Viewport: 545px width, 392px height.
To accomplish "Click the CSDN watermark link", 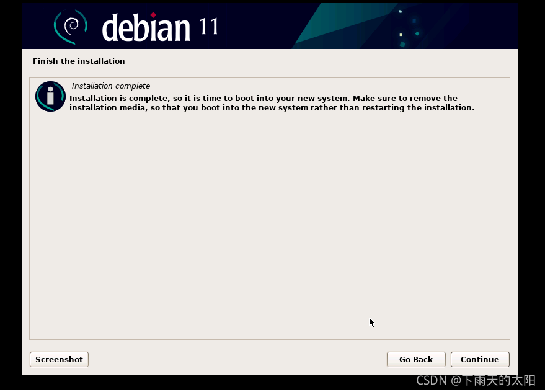I will coord(474,381).
